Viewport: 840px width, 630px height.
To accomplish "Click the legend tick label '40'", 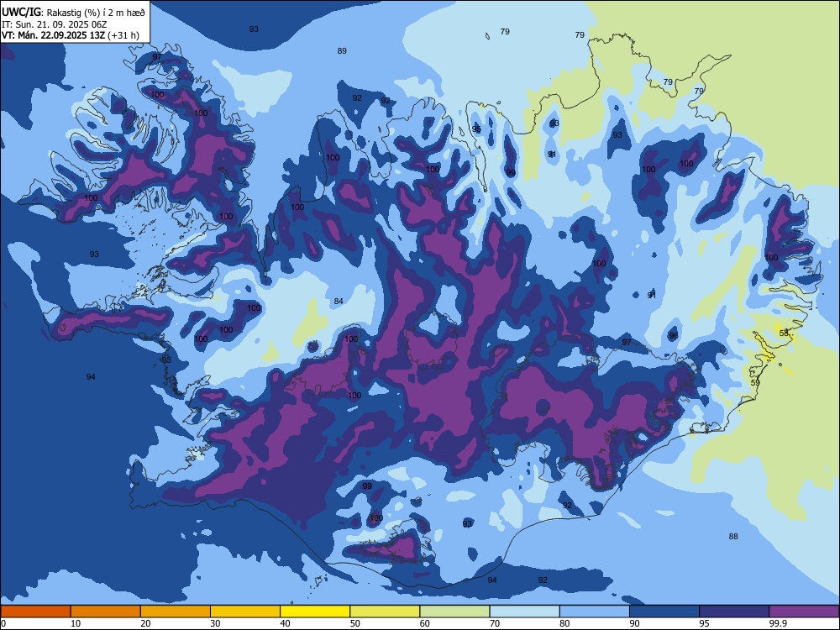I will (286, 623).
